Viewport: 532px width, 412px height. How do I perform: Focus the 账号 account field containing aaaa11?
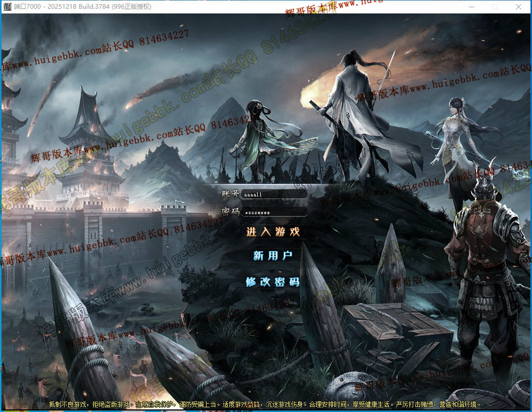pyautogui.click(x=274, y=194)
